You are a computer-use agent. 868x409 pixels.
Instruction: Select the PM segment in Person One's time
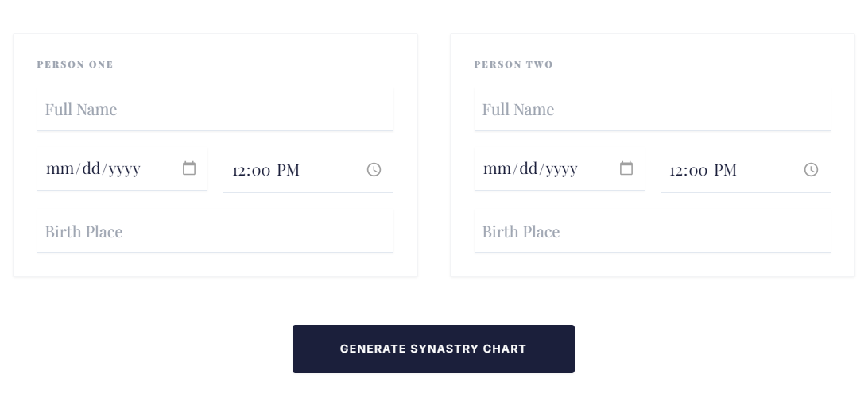coord(288,170)
